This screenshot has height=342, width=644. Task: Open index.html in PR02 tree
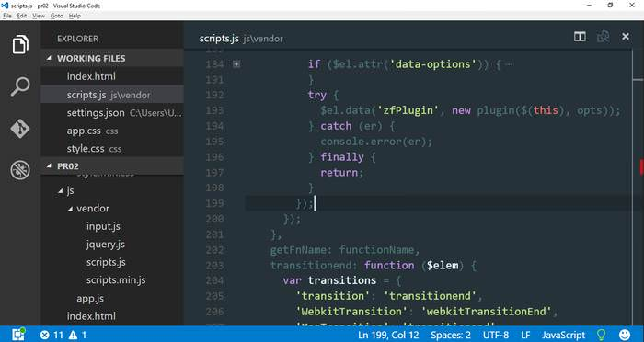91,316
